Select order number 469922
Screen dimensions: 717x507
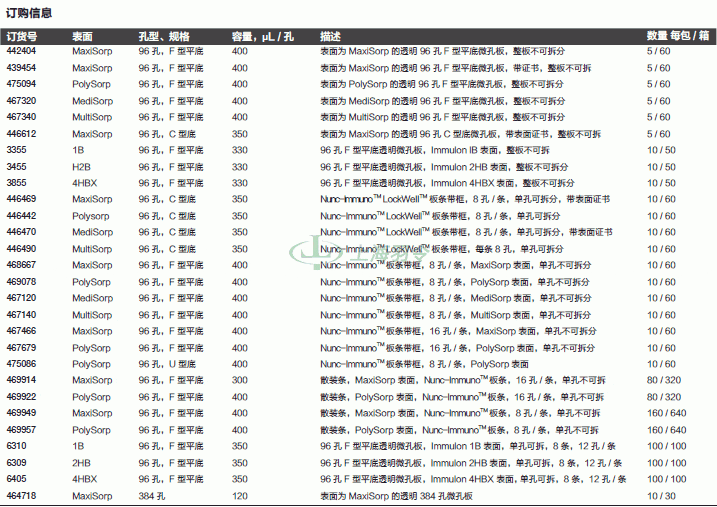[21, 397]
